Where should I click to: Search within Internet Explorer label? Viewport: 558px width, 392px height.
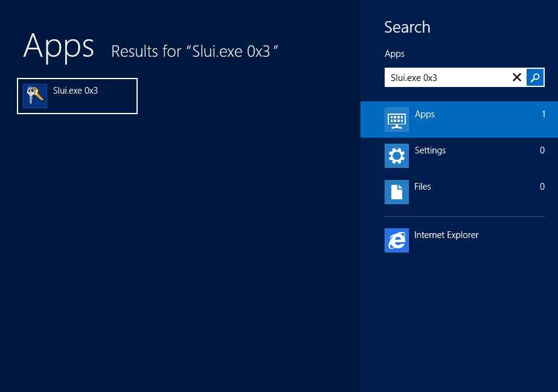pyautogui.click(x=446, y=235)
